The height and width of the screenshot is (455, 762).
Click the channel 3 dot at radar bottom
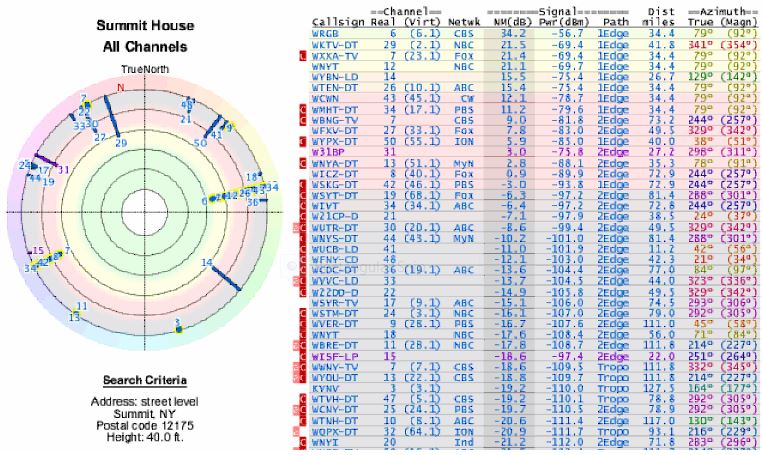[x=177, y=325]
